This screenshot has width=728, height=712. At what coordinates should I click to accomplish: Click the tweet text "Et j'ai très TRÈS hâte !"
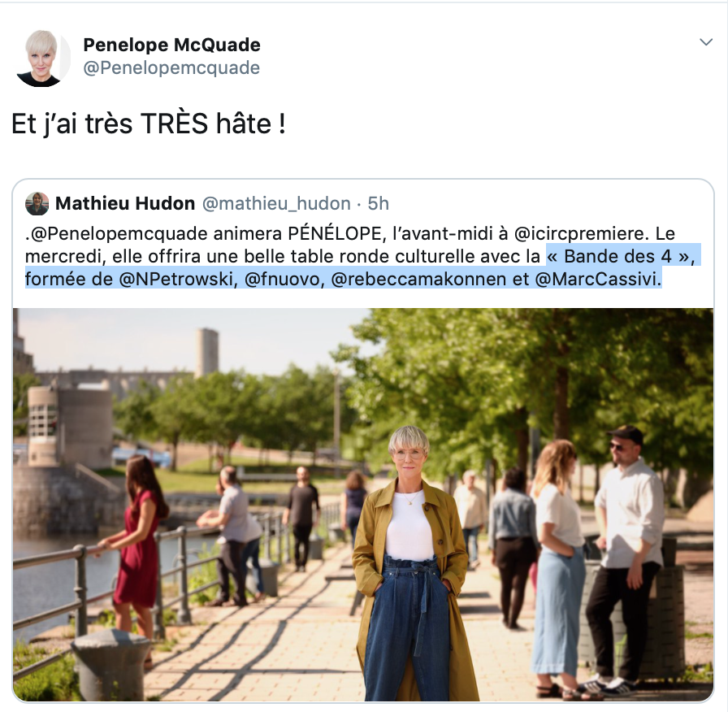[x=149, y=124]
